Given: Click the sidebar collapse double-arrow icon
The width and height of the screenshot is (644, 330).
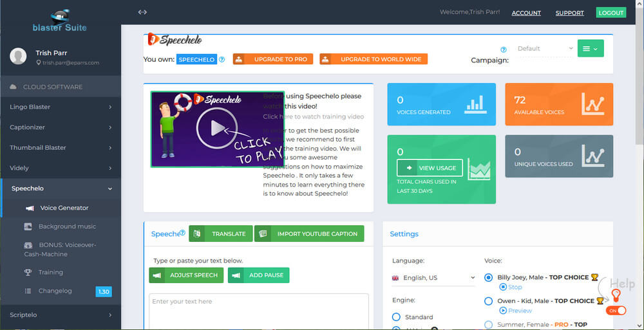Looking at the screenshot, I should click(x=142, y=12).
